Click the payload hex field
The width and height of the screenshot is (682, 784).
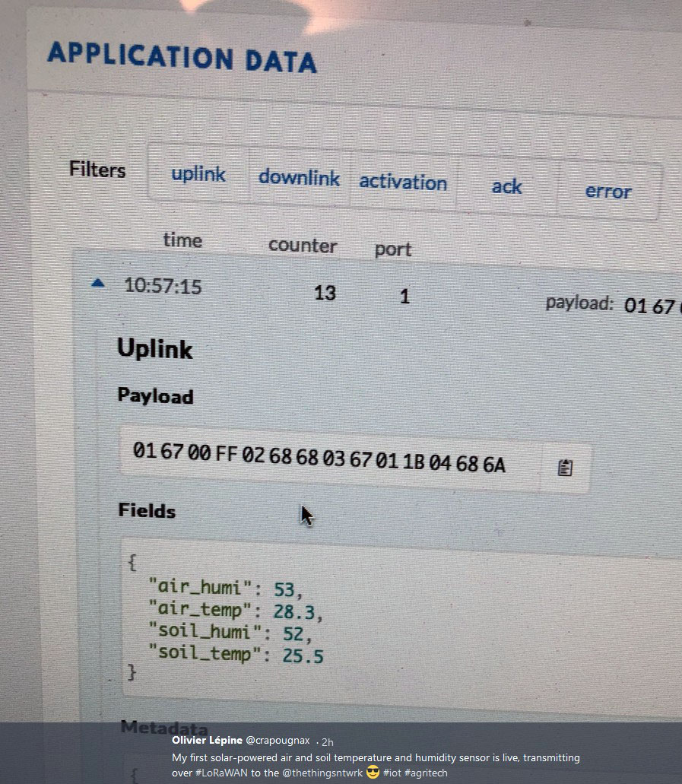[330, 458]
